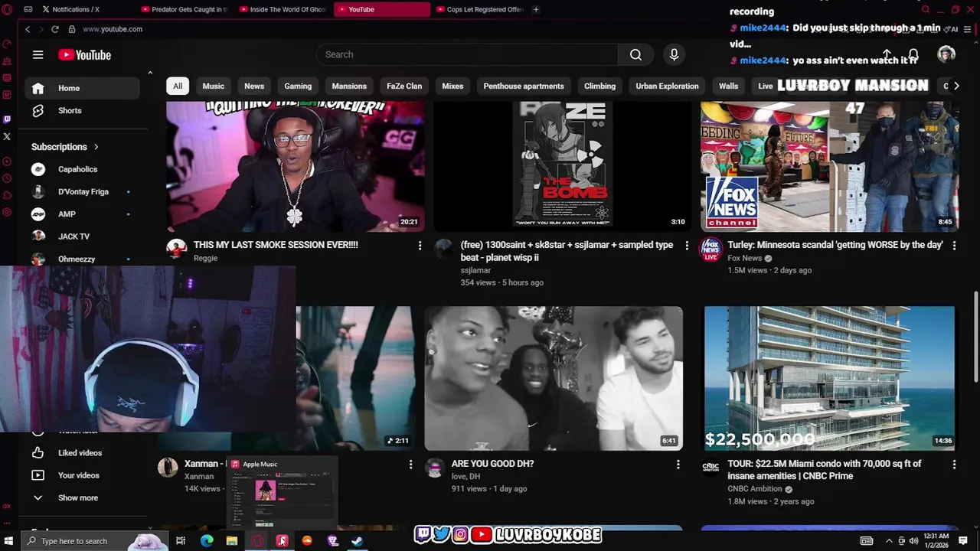This screenshot has width=980, height=551.
Task: Open options menu for ARE YOU GOOD DH video
Action: [678, 464]
